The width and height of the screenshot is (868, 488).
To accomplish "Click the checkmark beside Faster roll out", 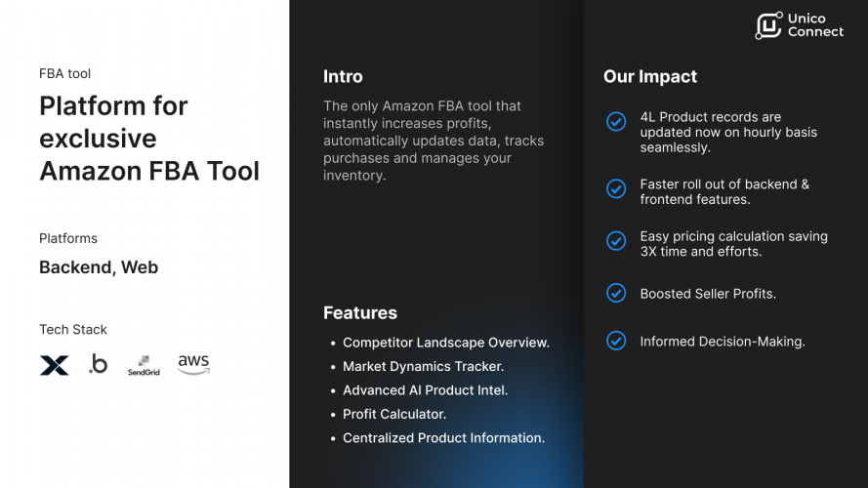I will [615, 188].
